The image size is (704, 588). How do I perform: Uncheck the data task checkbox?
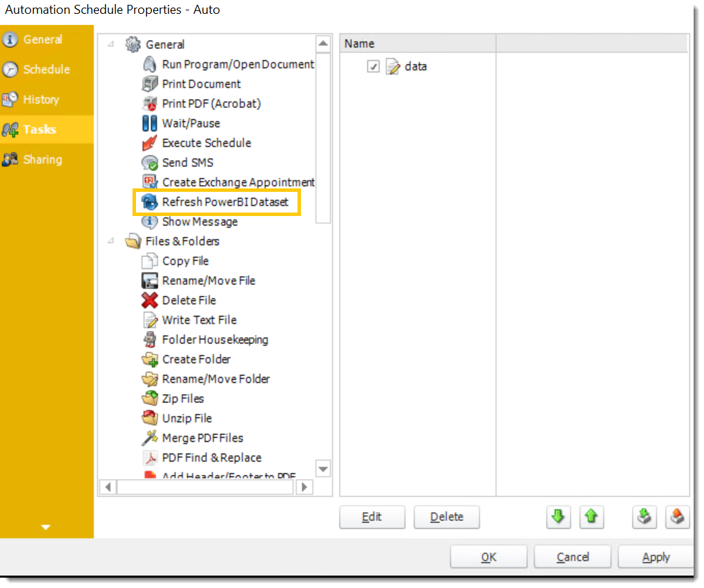pyautogui.click(x=373, y=66)
